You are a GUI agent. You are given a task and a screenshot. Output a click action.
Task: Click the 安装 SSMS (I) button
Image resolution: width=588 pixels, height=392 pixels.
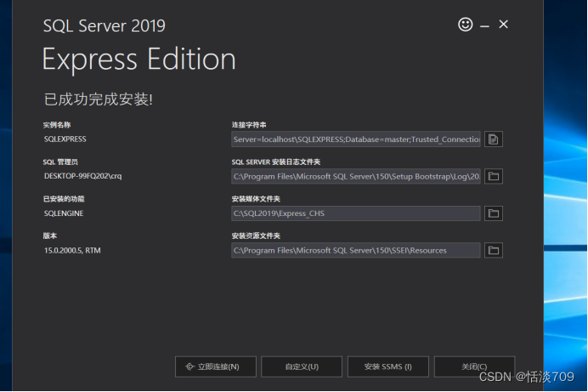pos(387,366)
